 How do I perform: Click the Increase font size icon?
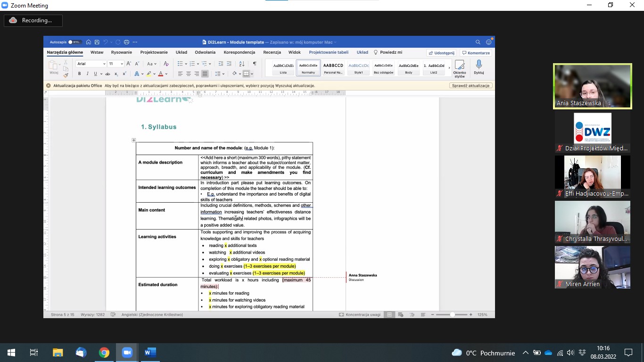[x=129, y=64]
